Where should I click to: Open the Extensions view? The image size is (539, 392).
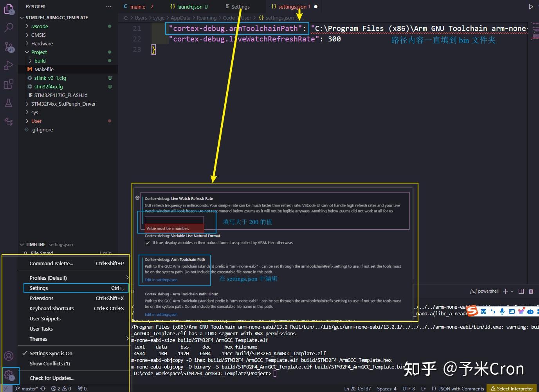9,84
